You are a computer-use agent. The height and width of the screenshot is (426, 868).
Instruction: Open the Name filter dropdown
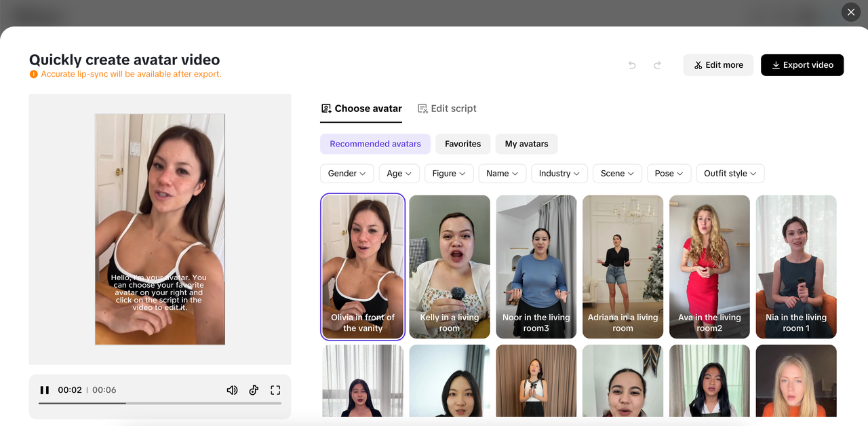(502, 174)
